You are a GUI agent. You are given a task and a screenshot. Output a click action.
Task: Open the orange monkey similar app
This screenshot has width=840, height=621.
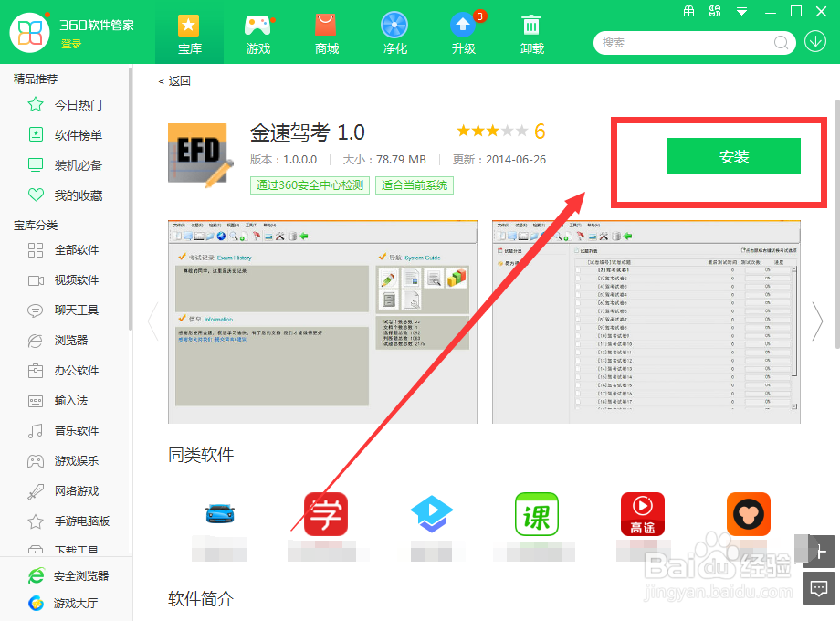pyautogui.click(x=749, y=514)
